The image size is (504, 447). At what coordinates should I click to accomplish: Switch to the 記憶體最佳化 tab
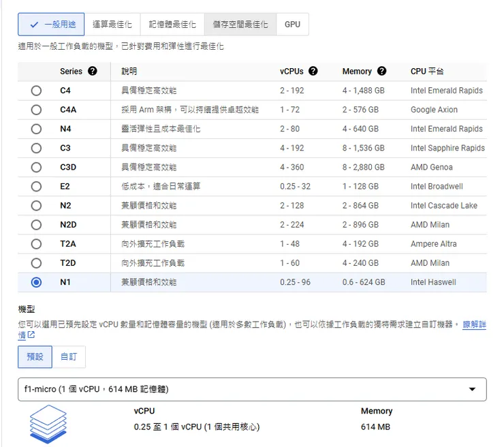(172, 25)
